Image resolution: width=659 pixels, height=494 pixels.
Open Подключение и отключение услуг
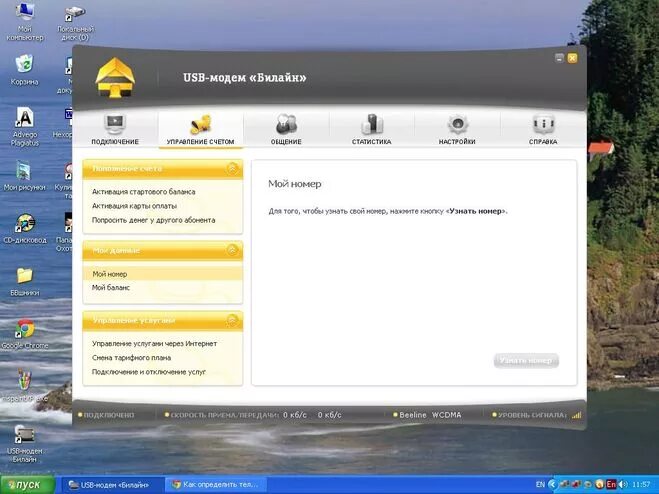click(x=149, y=372)
